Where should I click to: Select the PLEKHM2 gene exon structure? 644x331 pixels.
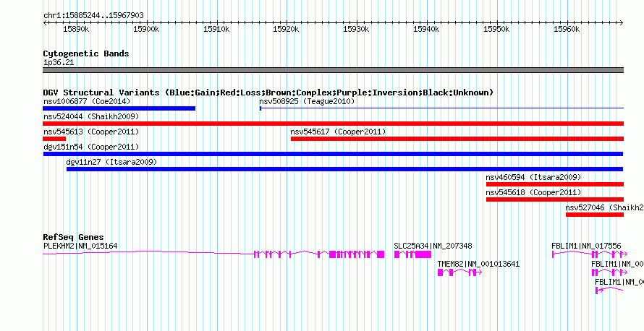click(213, 254)
